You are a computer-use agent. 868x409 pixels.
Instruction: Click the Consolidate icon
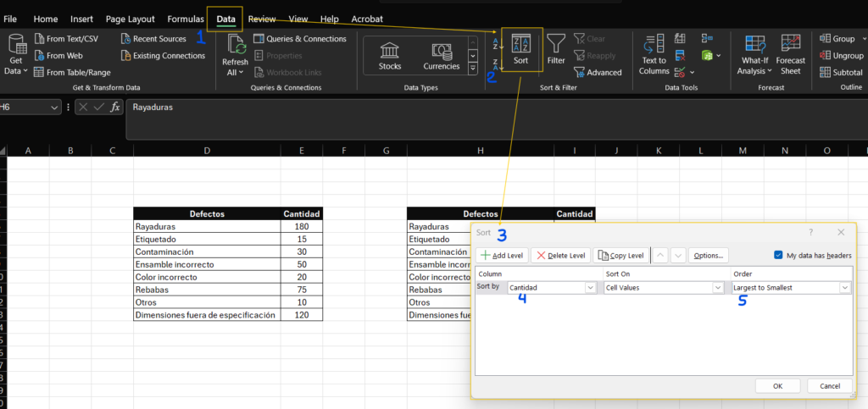707,39
